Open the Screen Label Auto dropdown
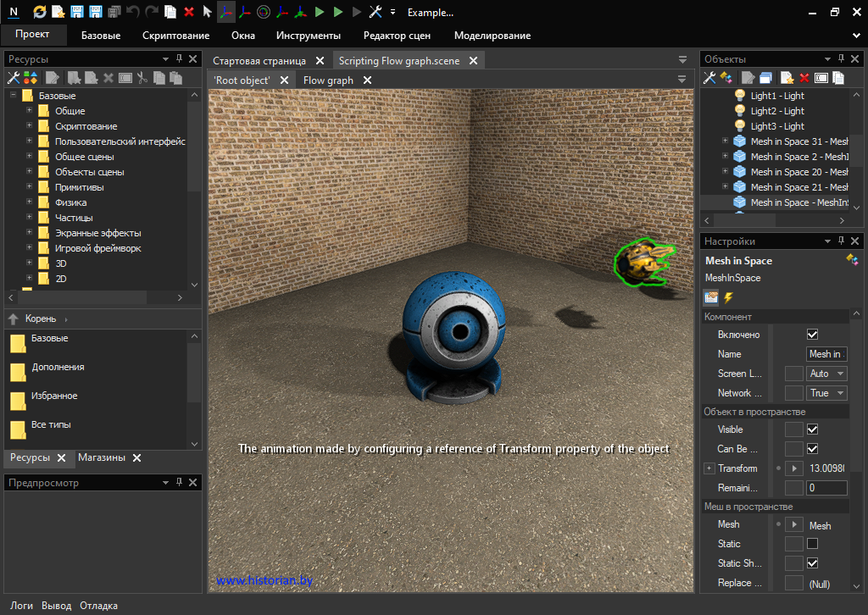The height and width of the screenshot is (615, 868). [x=827, y=374]
